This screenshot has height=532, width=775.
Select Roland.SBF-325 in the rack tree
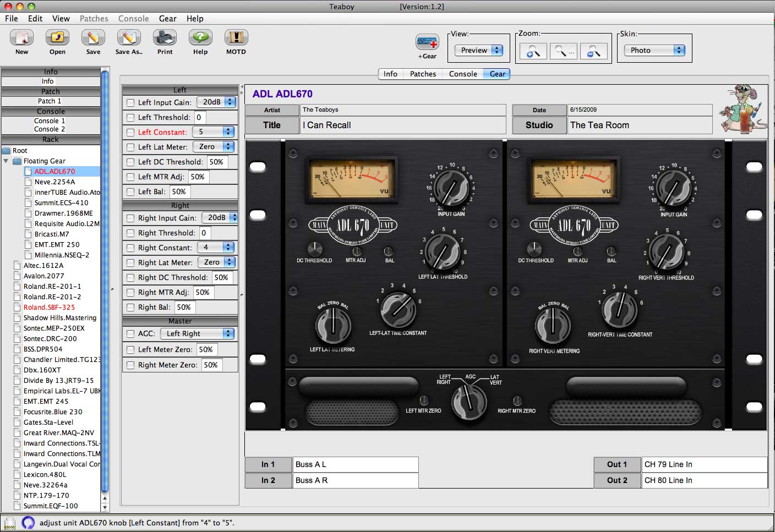tap(49, 307)
